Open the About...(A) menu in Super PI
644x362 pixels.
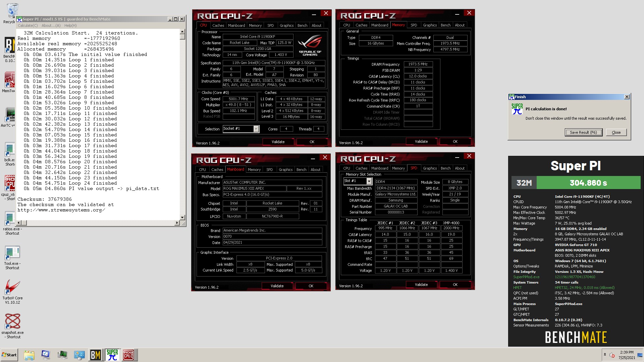[x=51, y=25]
